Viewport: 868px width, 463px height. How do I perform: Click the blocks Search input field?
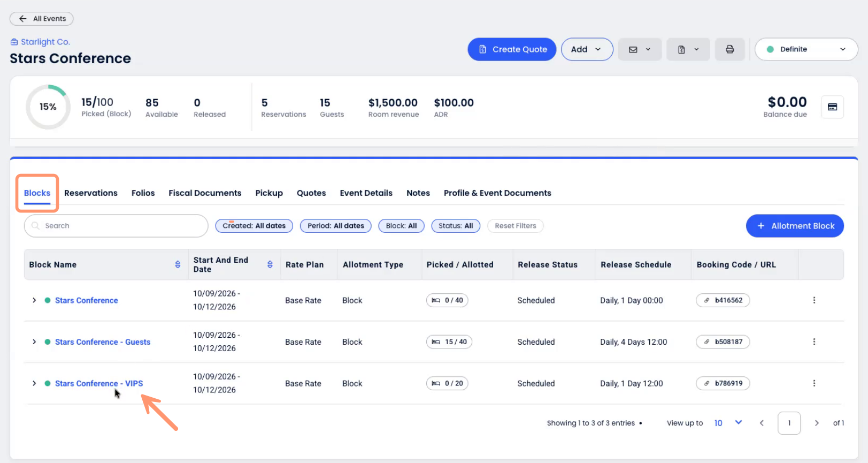(x=116, y=226)
